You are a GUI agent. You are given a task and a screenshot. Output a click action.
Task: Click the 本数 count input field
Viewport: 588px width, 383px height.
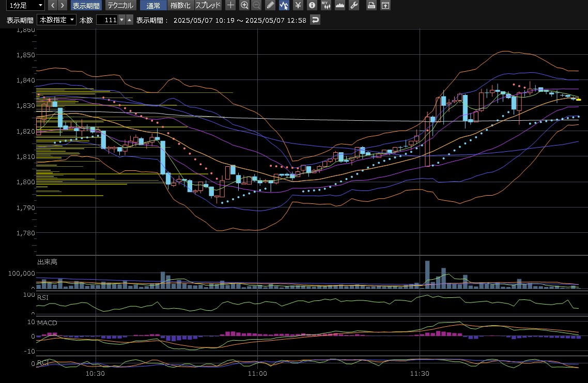[107, 20]
